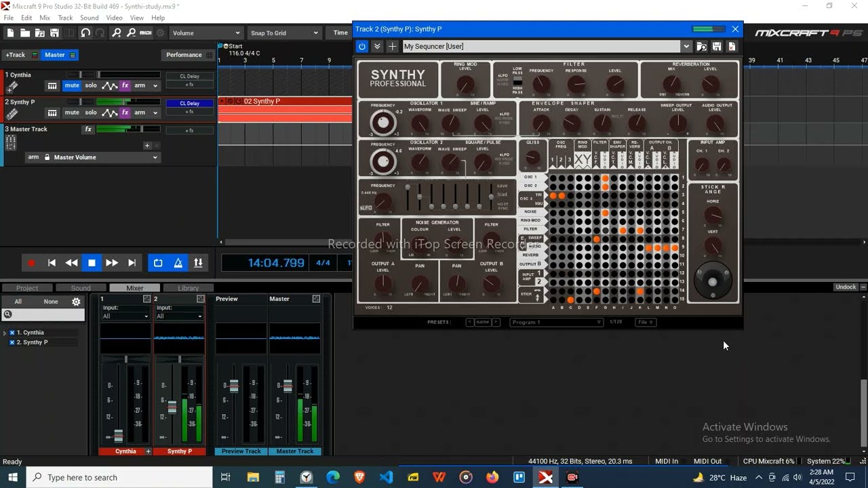Open the arm dropdown arrow on Cynthia track
Image resolution: width=868 pixels, height=488 pixels.
click(x=155, y=85)
